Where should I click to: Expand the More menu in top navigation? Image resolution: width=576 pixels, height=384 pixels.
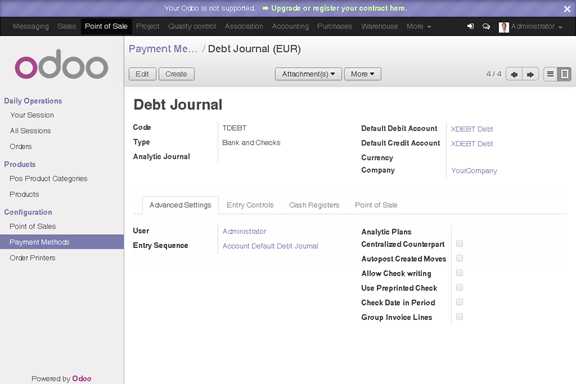coord(418,26)
